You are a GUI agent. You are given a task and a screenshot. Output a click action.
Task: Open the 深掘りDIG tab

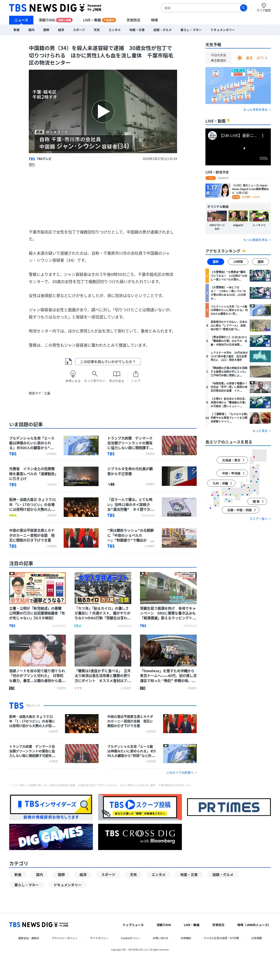click(55, 20)
